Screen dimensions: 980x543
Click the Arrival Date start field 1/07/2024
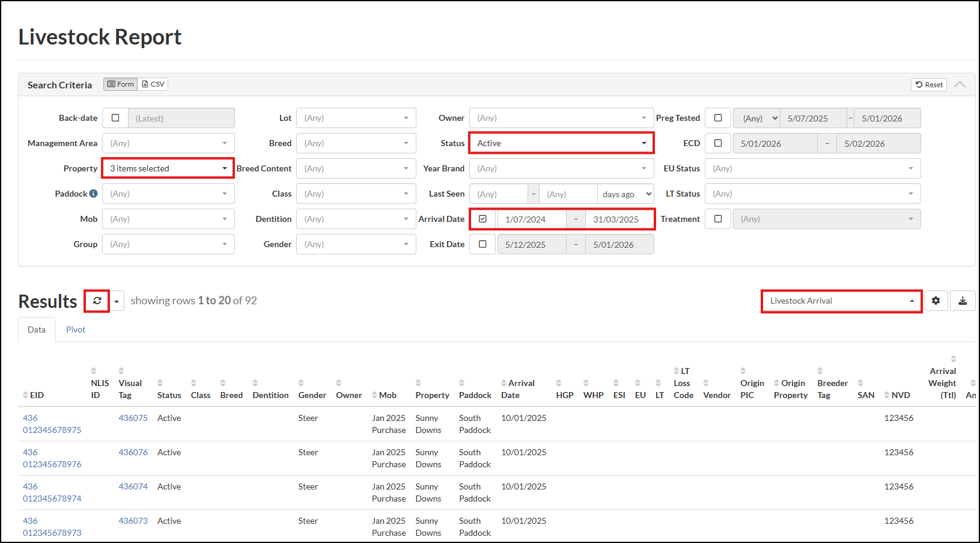531,219
